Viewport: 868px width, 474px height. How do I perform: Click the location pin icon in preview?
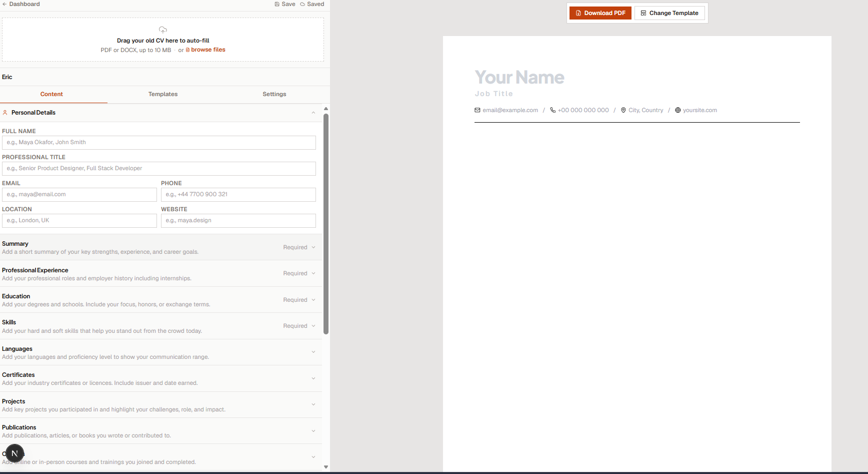pos(623,110)
